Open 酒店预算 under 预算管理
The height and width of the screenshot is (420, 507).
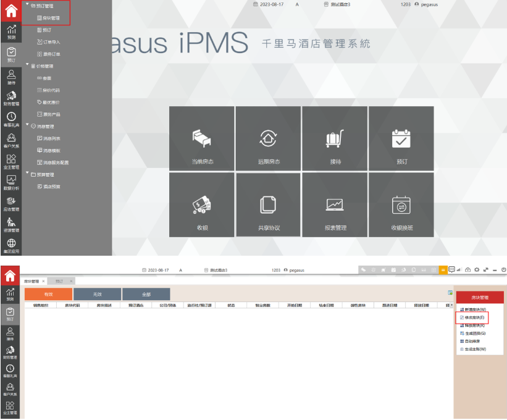[49, 187]
